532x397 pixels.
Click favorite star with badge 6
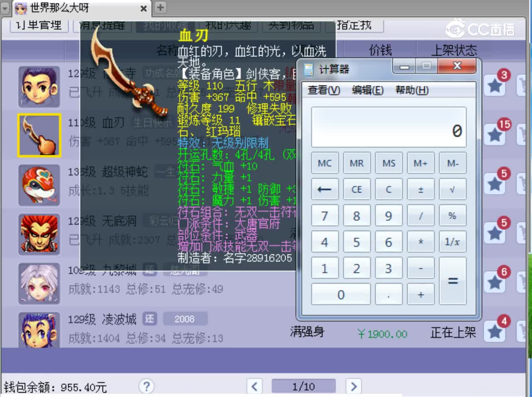[495, 282]
